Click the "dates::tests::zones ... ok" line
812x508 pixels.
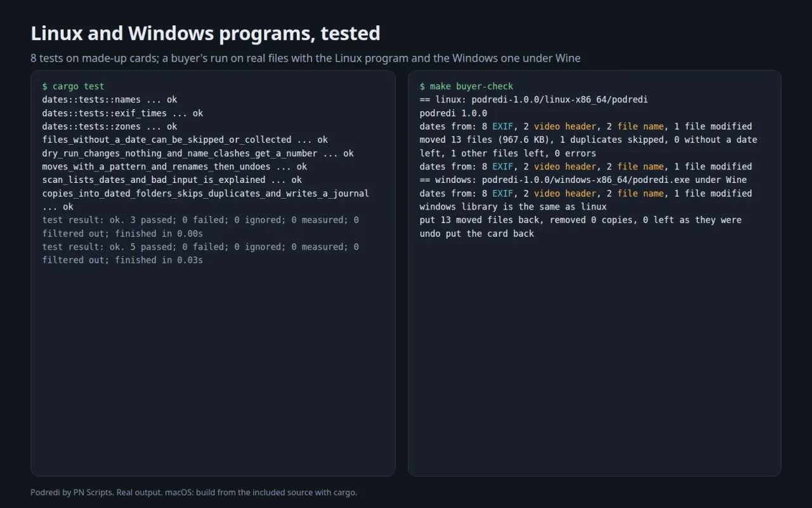(x=110, y=126)
